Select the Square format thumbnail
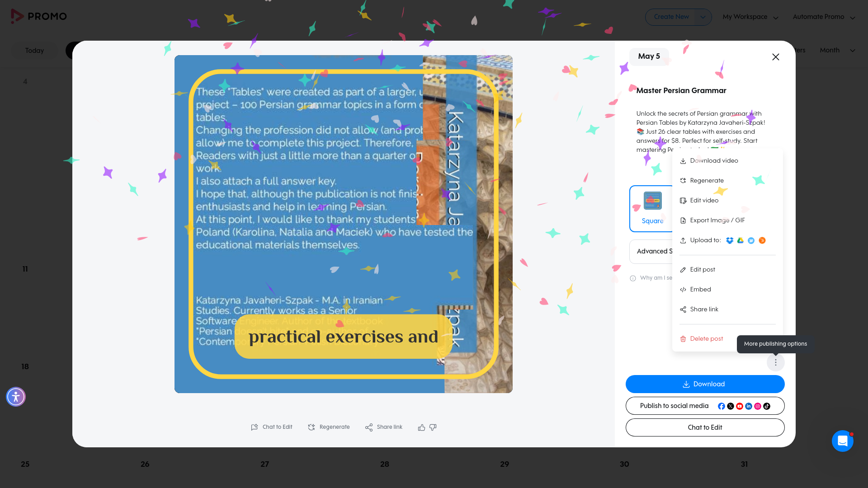This screenshot has height=488, width=868. (x=652, y=209)
